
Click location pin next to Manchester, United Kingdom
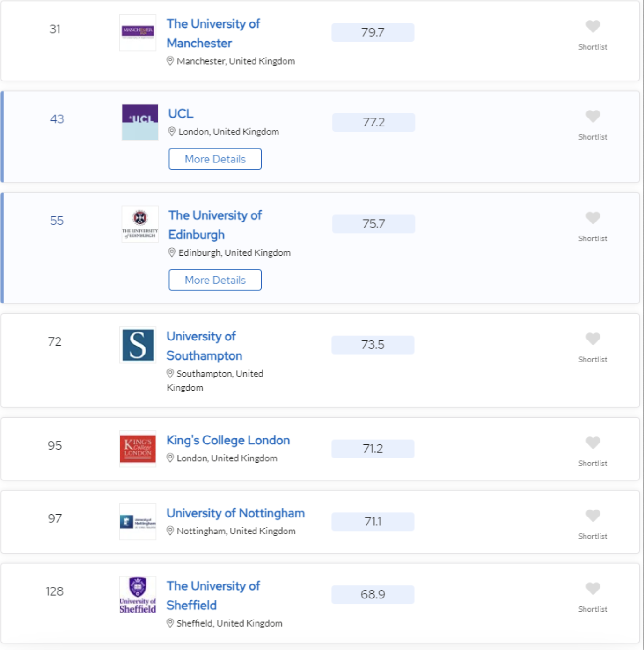[x=170, y=61]
